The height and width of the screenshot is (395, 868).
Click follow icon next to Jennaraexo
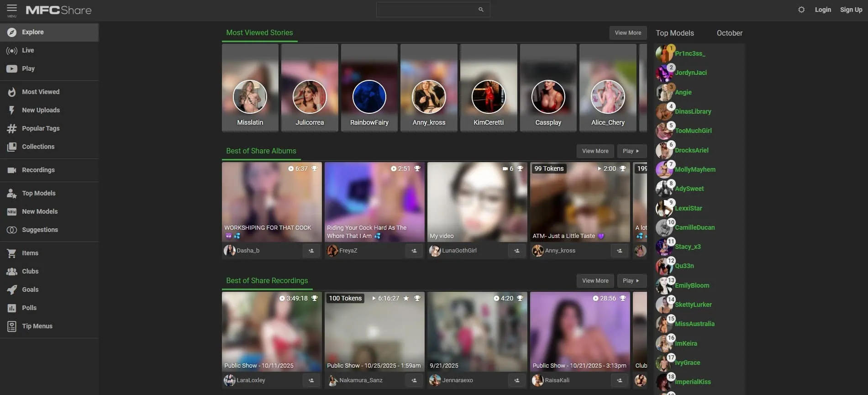coord(516,380)
